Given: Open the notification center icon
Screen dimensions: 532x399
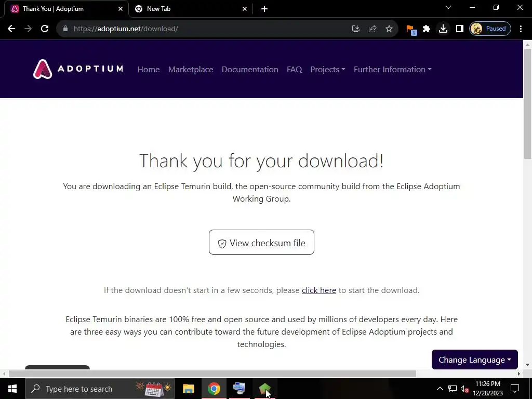Looking at the screenshot, I should (x=515, y=389).
